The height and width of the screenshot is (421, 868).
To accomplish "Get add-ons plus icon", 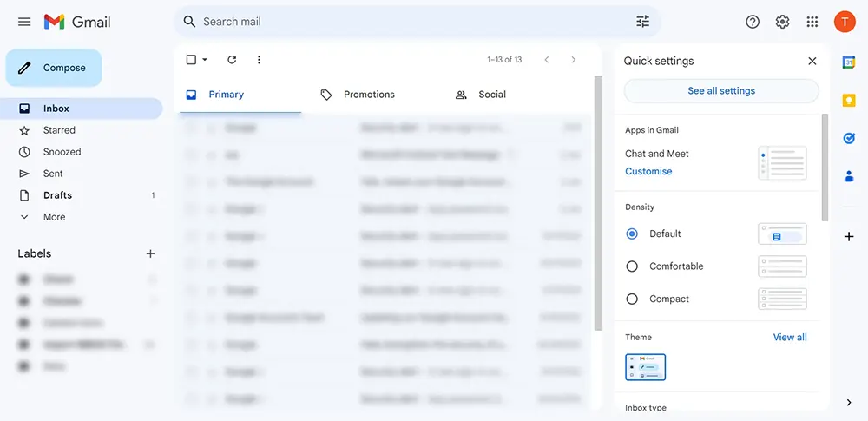I will tap(849, 237).
